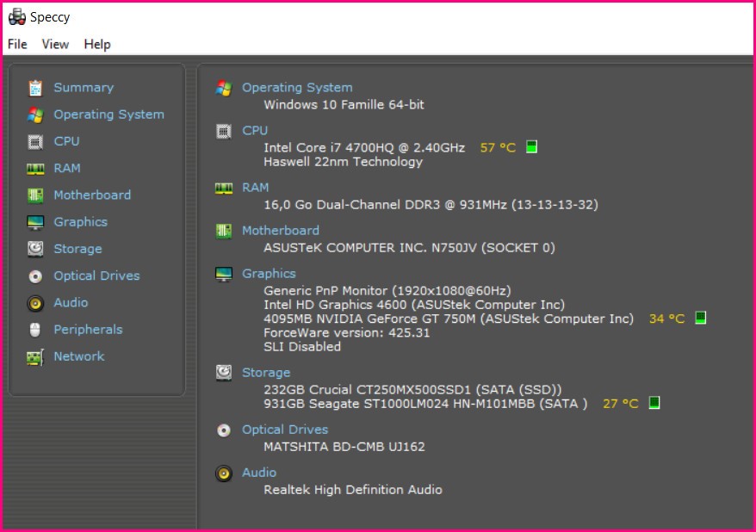Open the Storage heading link in summary
Viewport: 756px width, 532px height.
point(266,373)
